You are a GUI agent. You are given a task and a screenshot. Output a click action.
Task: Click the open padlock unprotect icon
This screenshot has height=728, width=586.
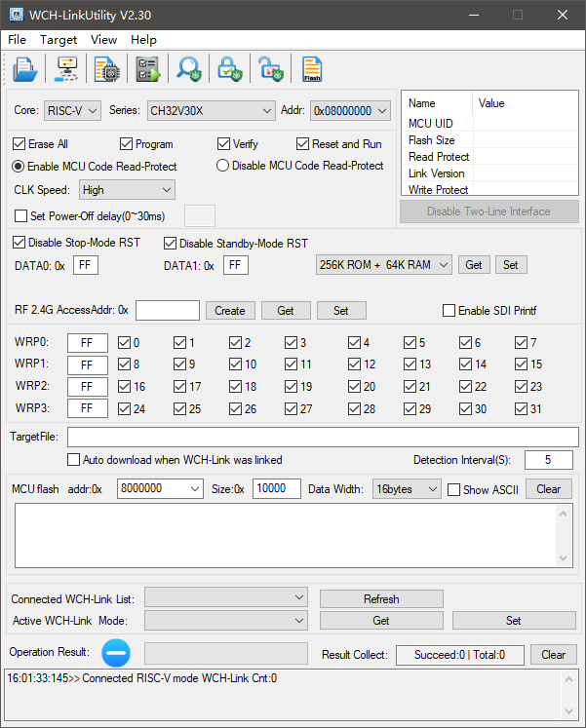[x=271, y=69]
